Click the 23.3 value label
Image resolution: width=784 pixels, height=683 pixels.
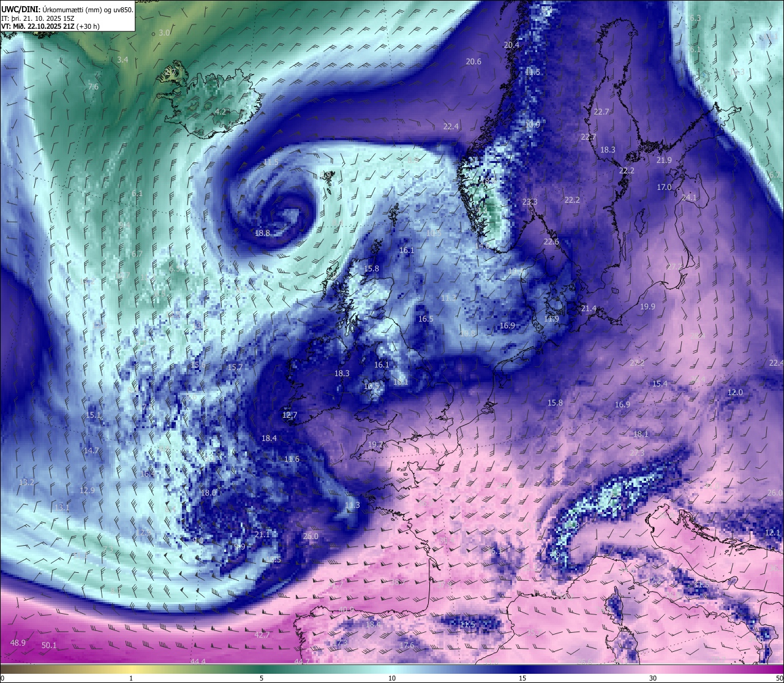[x=530, y=202]
